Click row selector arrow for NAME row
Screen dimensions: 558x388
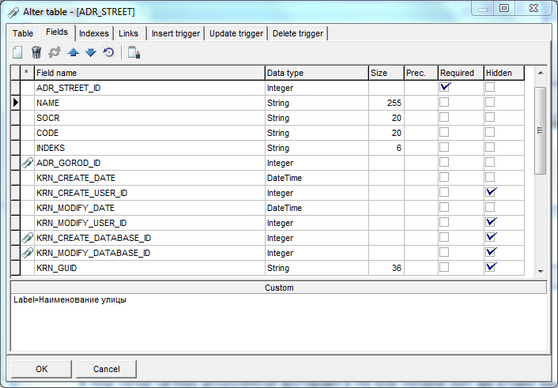tap(15, 103)
